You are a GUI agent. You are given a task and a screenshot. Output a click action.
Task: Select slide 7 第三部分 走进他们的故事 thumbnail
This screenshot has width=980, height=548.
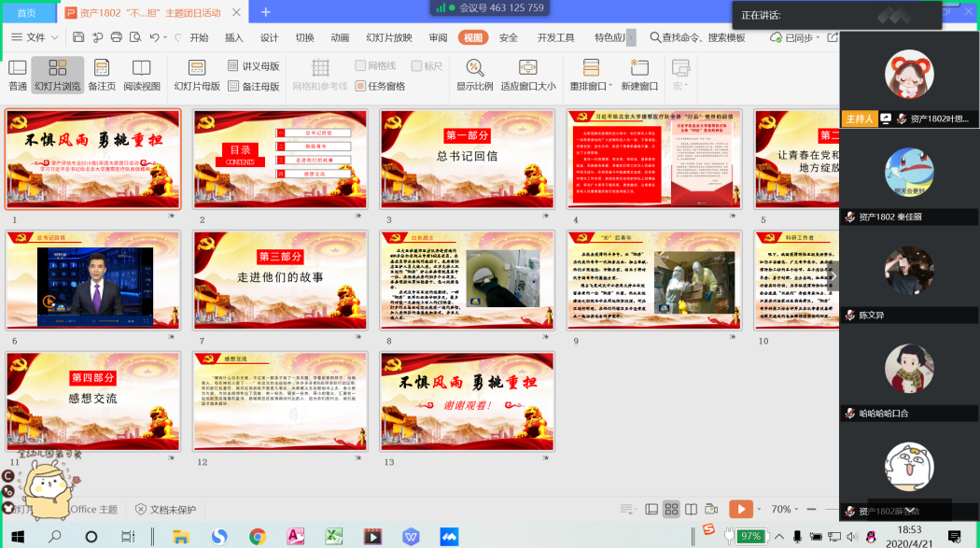click(x=280, y=280)
